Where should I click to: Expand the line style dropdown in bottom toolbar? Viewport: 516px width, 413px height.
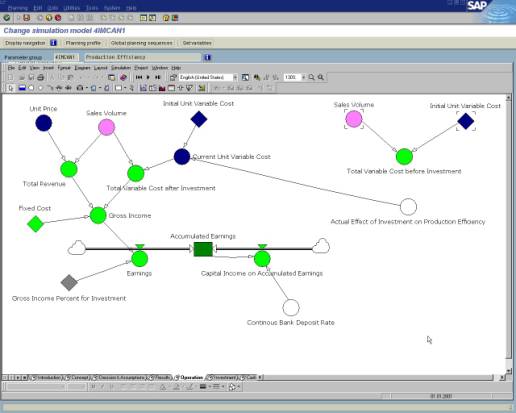tap(223, 387)
